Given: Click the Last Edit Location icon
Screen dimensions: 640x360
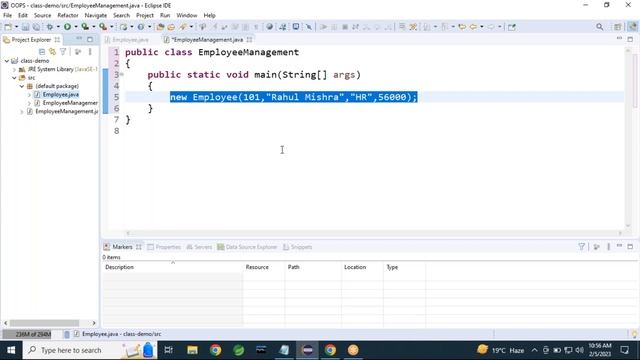Looking at the screenshot, I should point(462,27).
